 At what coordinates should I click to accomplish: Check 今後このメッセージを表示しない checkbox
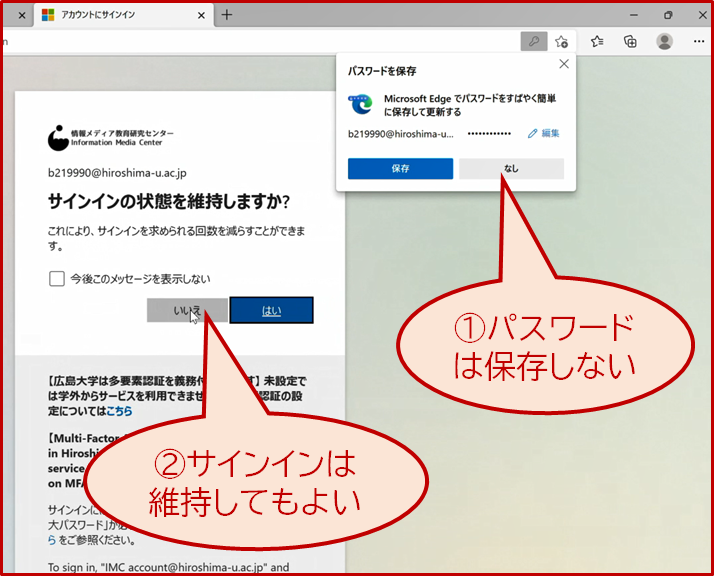pos(57,279)
